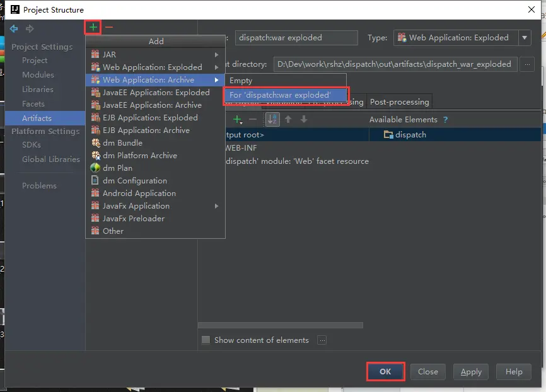Screen dimensions: 546x392
Task: Open SDKs under Platform Settings
Action: (x=32, y=144)
